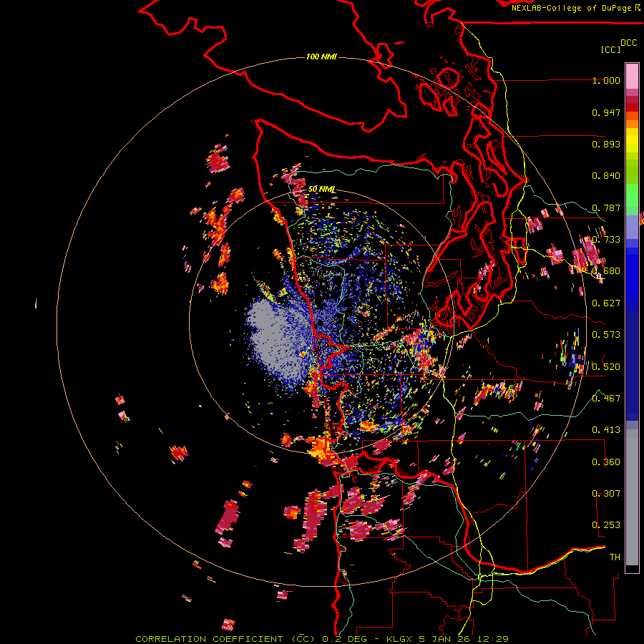The height and width of the screenshot is (644, 644).
Task: Click the 100 NMI range ring label
Action: [321, 57]
